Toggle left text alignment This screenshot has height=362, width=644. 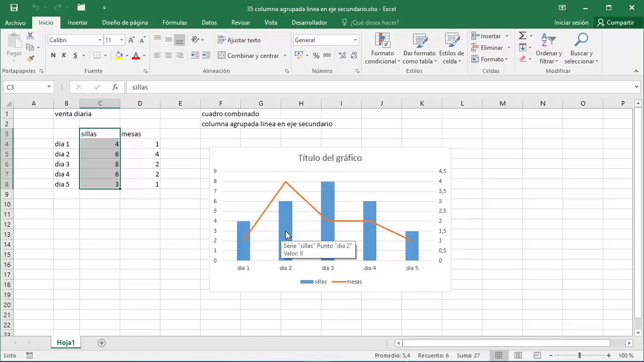pos(157,55)
